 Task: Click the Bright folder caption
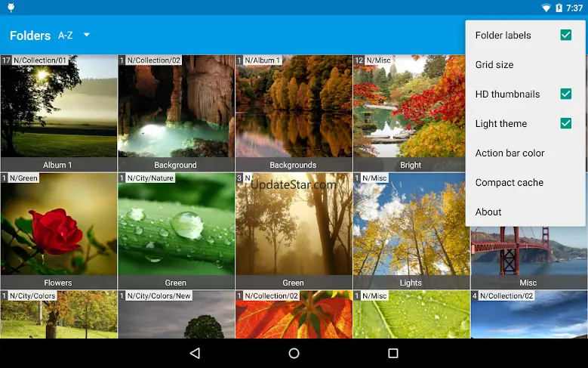[411, 165]
